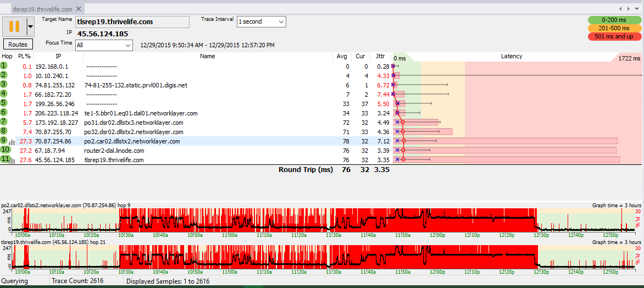Select the router2-dal.linode.com hop row

click(x=196, y=151)
